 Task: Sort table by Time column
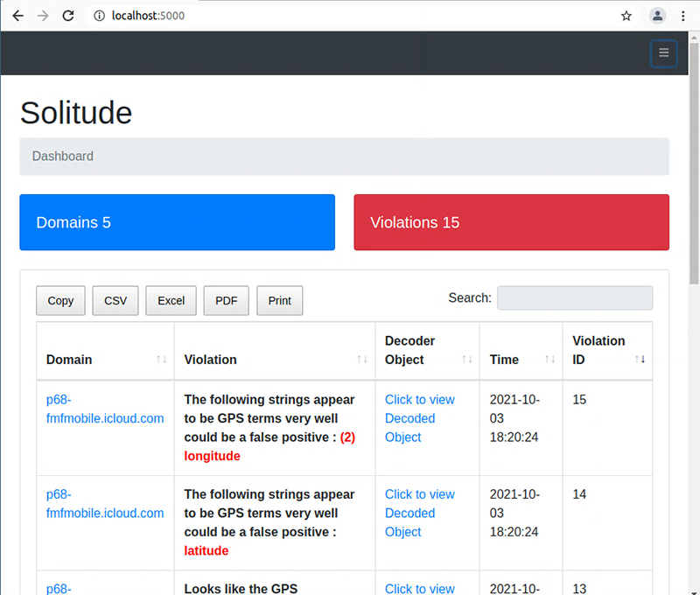521,360
